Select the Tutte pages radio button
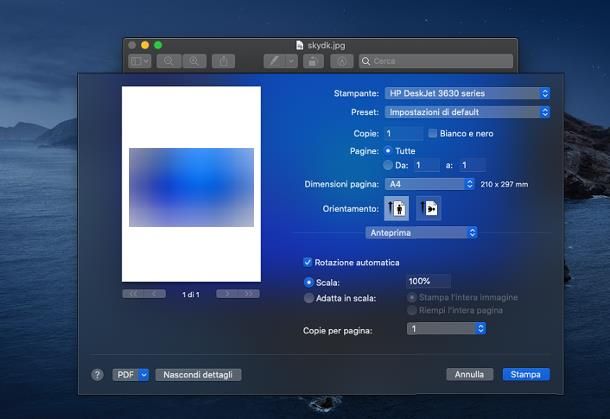The image size is (610, 419). pyautogui.click(x=388, y=151)
